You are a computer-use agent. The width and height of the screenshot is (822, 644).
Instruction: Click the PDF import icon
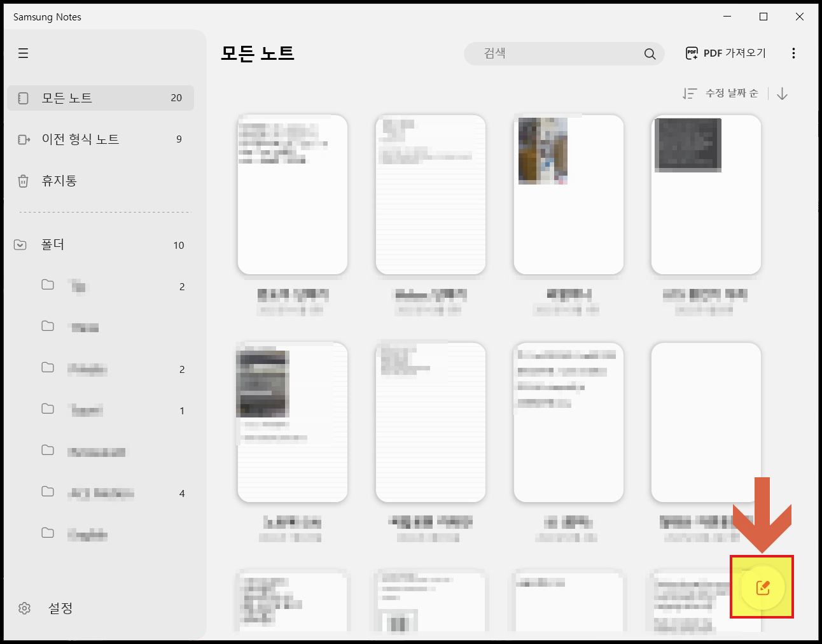tap(692, 53)
